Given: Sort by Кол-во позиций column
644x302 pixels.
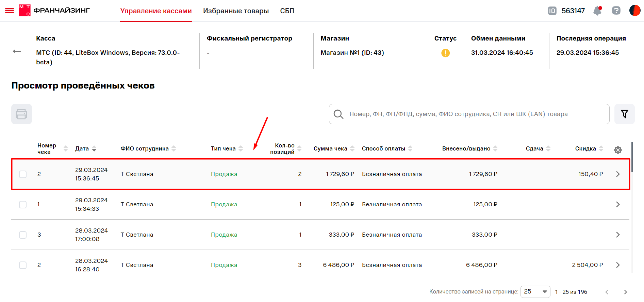Looking at the screenshot, I should [x=299, y=148].
